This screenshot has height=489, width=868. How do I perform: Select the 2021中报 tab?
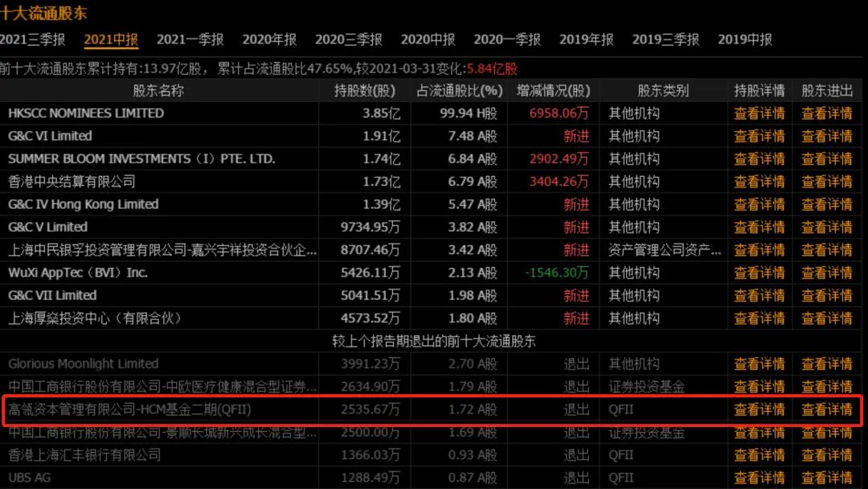(x=111, y=40)
